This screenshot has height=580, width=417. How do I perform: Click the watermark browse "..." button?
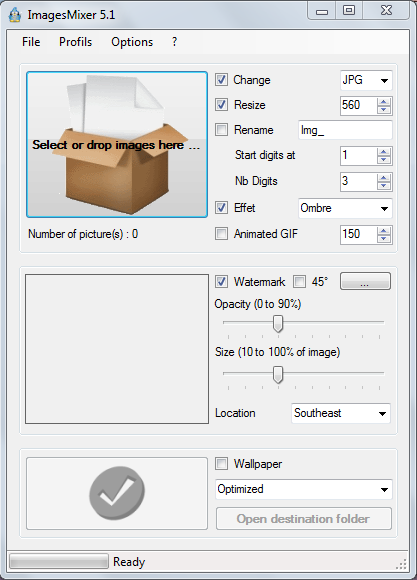point(365,281)
